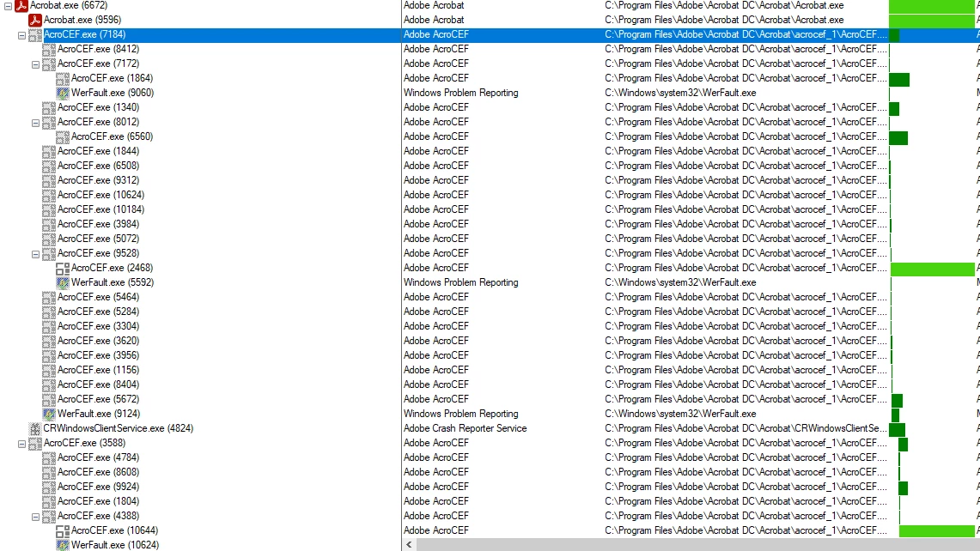Screen dimensions: 980x551
Task: Click the AcroCEF.exe (8412) icon
Action: tap(49, 50)
